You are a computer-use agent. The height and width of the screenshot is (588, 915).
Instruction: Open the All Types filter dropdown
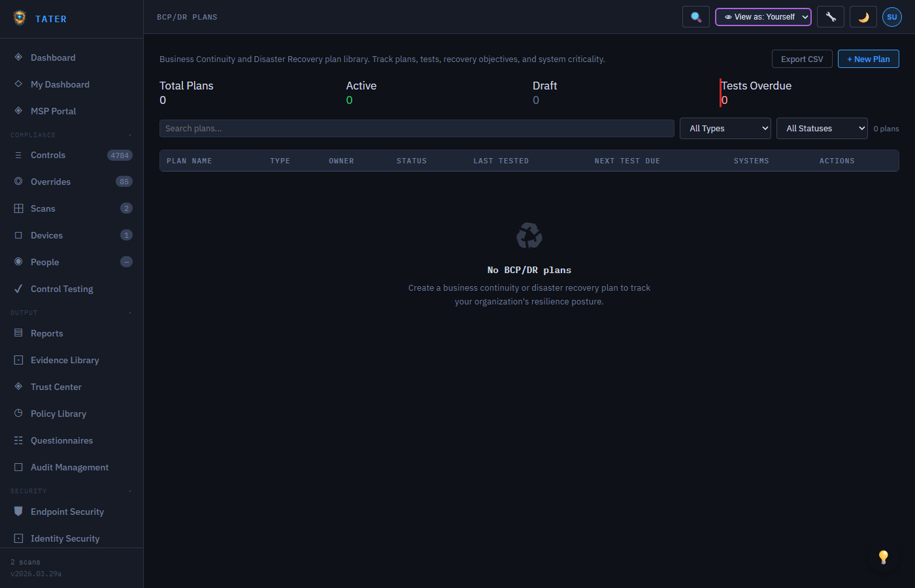tap(725, 129)
